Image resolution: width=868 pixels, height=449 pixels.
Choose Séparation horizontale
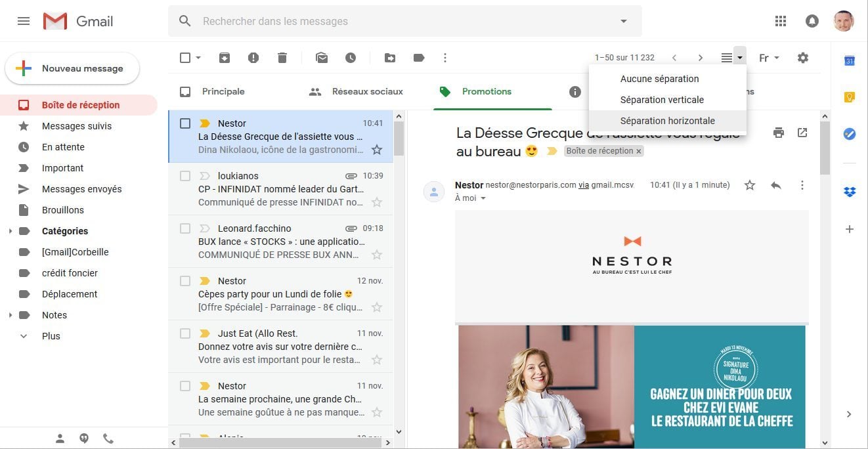click(x=668, y=121)
